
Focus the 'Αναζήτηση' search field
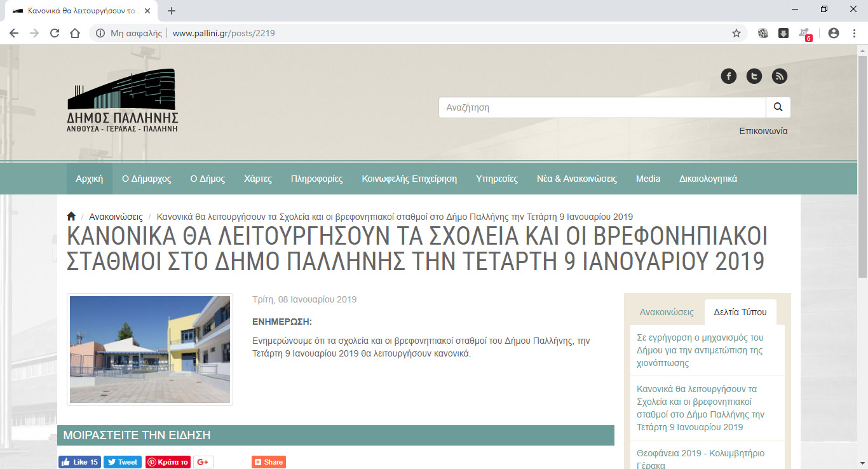tap(602, 107)
